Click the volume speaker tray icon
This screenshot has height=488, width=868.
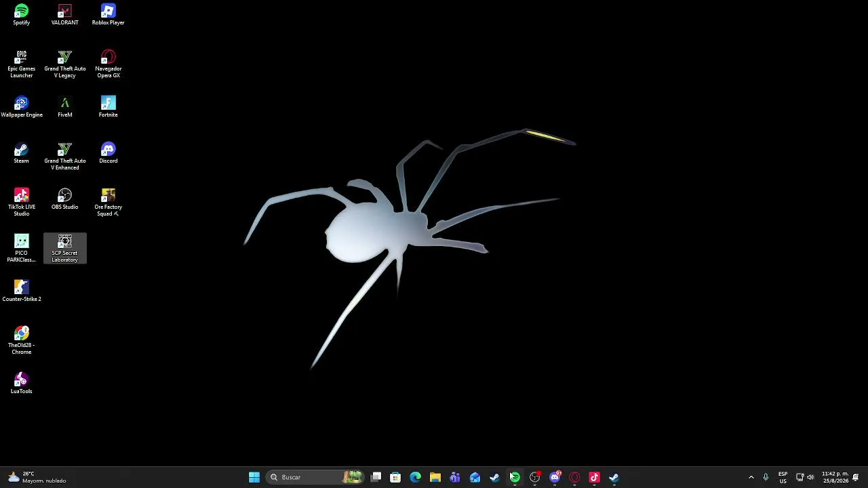[x=810, y=477]
